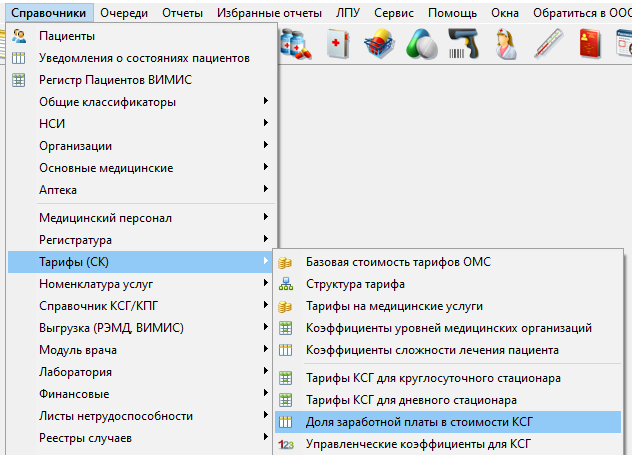Click the green and white pills icon

(x=421, y=47)
